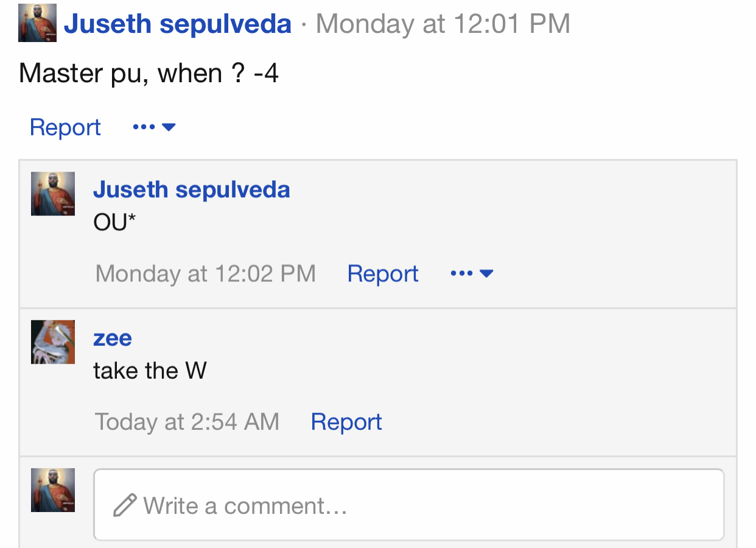Click the Monday at 12:02 PM comment timestamp
Image resolution: width=756 pixels, height=548 pixels.
[x=206, y=273]
